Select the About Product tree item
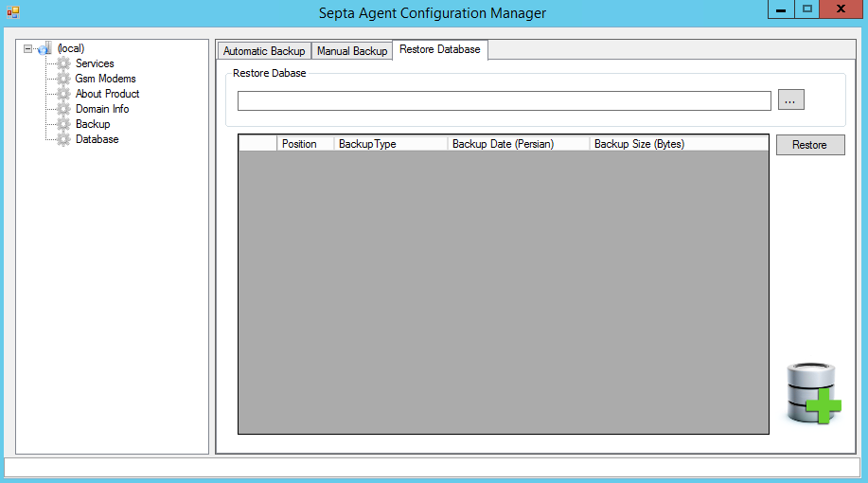This screenshot has height=483, width=868. 107,94
